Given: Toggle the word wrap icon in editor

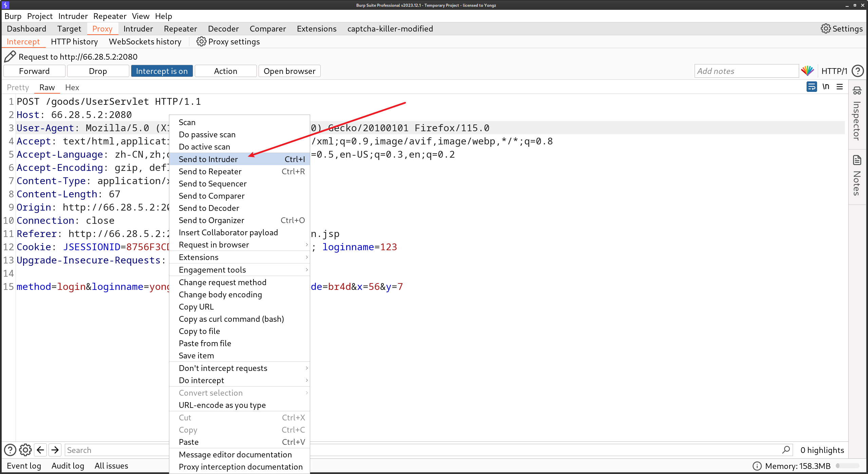Looking at the screenshot, I should click(x=812, y=87).
